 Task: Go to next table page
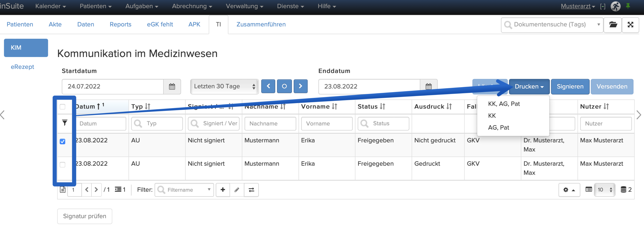click(96, 190)
